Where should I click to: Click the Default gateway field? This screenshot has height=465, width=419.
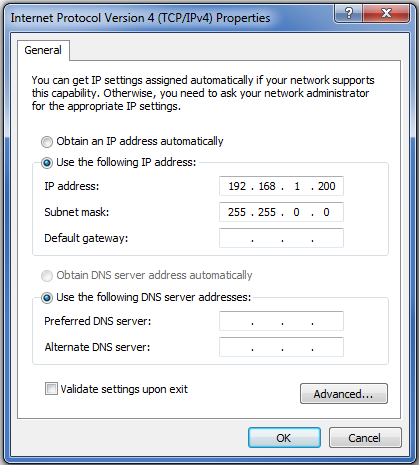click(x=281, y=238)
